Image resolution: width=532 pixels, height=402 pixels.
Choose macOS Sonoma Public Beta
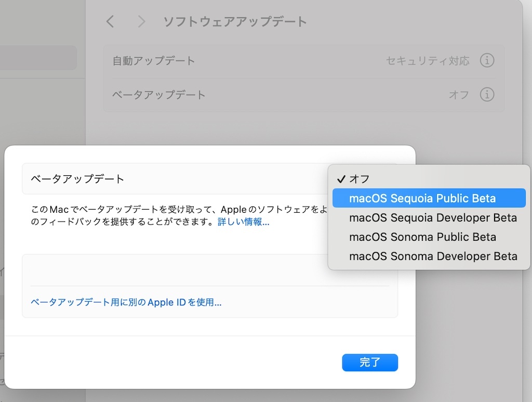point(429,237)
